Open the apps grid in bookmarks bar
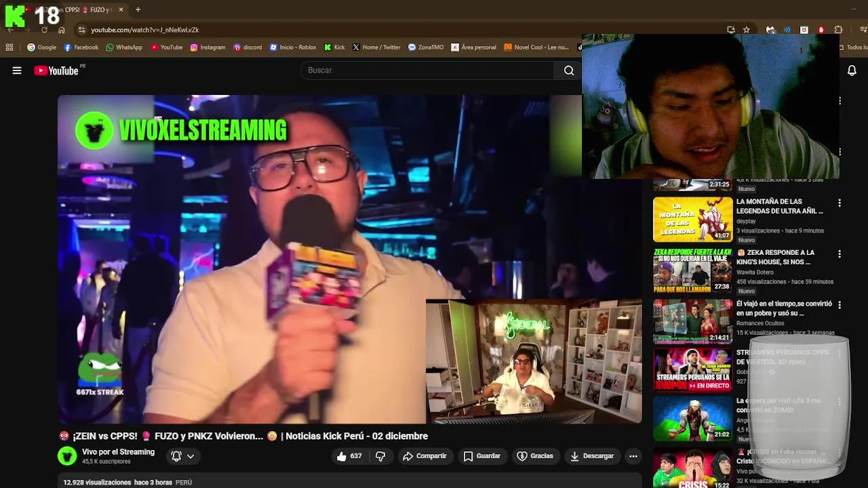 point(9,47)
